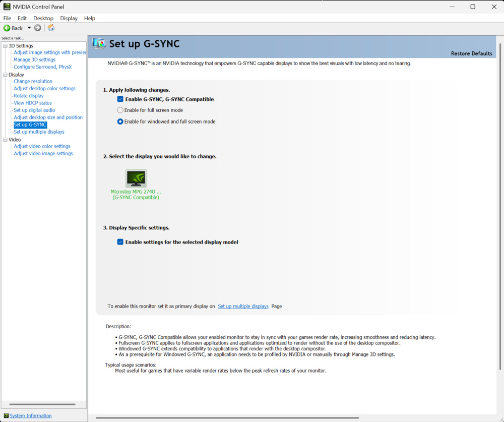
Task: Uncheck Enable settings for the selected display model
Action: click(120, 242)
